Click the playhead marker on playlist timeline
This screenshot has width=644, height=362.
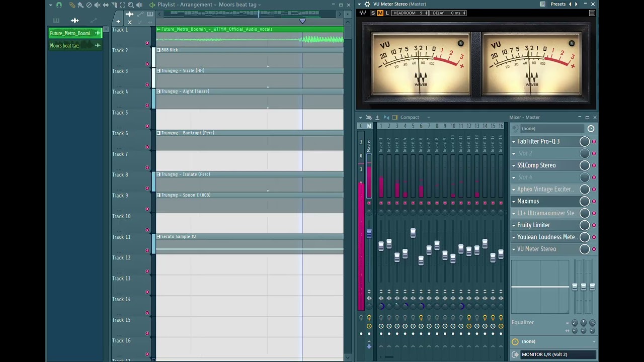pyautogui.click(x=302, y=21)
